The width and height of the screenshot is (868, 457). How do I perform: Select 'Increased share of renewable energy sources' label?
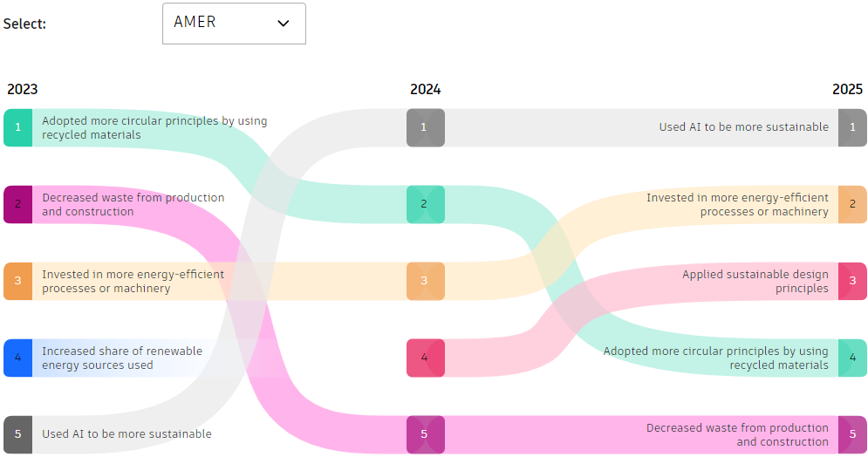tap(122, 358)
